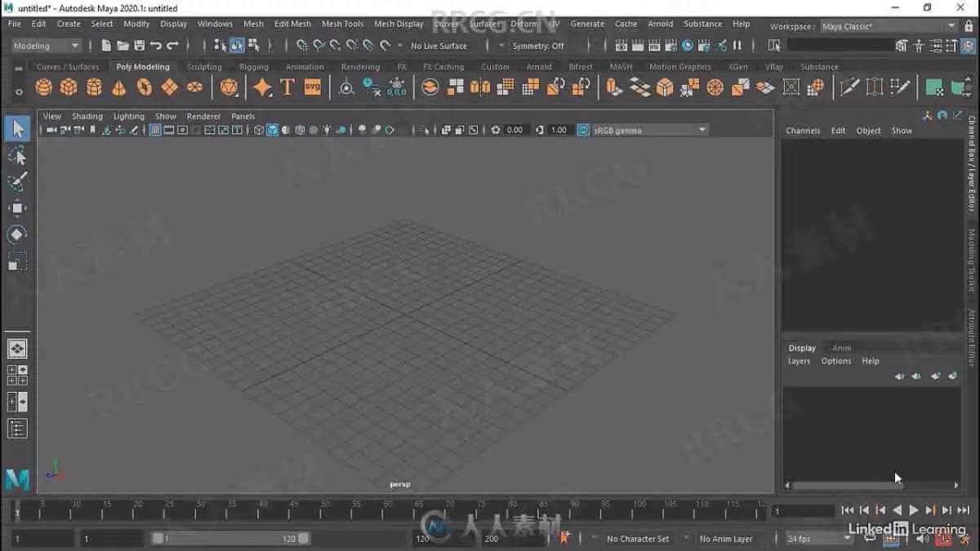Screen dimensions: 980x551
Task: Toggle select by component type mode
Action: (x=253, y=46)
